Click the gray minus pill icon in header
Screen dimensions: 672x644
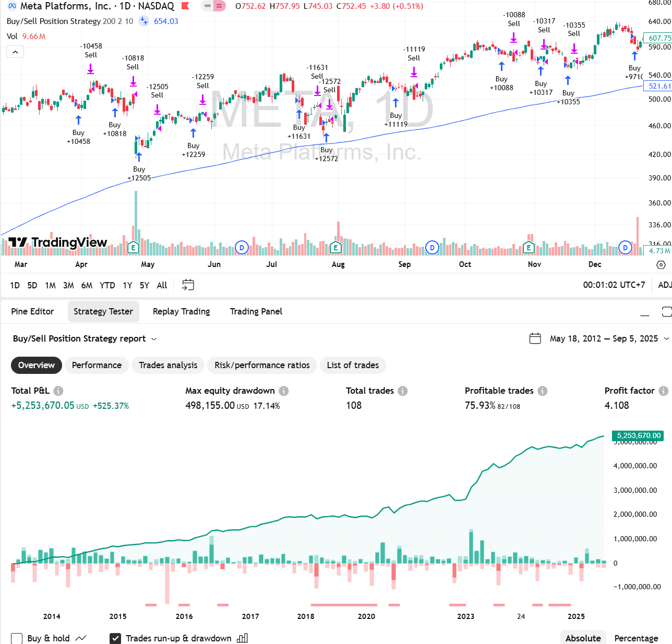(208, 6)
